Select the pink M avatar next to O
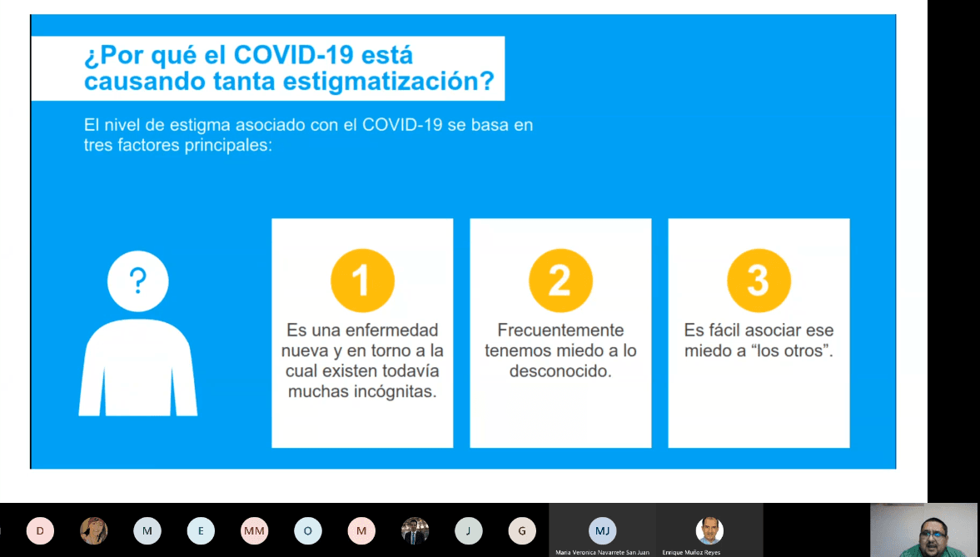980x557 pixels. point(361,530)
